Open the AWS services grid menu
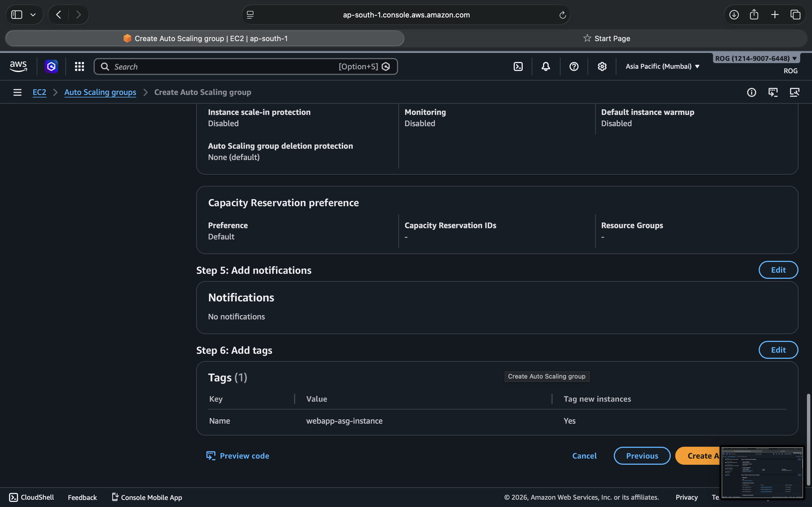The height and width of the screenshot is (507, 812). tap(79, 66)
